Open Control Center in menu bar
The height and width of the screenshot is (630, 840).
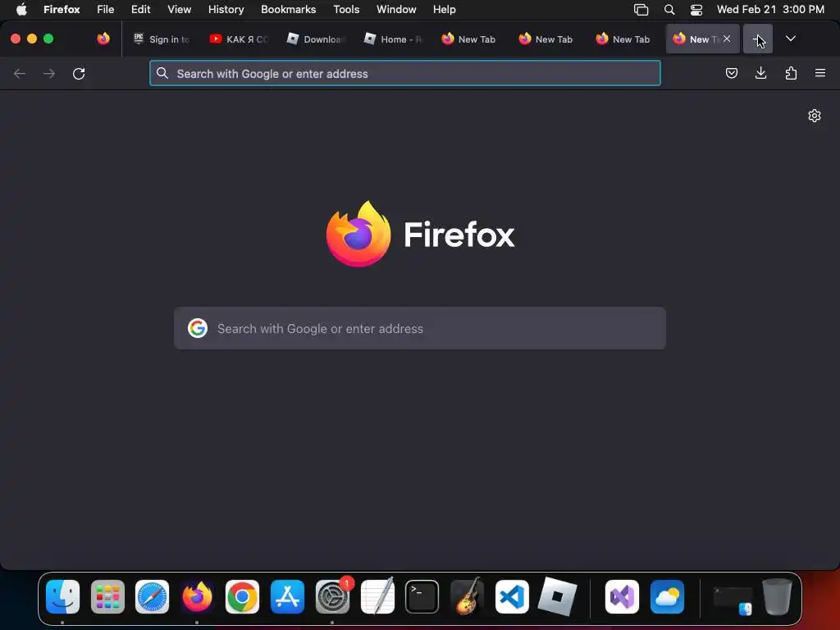(x=696, y=9)
